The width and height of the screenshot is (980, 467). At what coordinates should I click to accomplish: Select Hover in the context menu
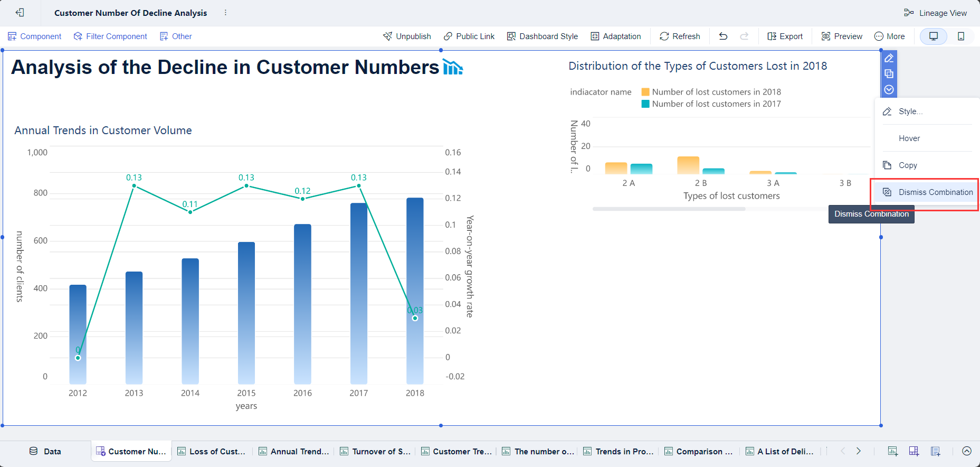pos(927,138)
